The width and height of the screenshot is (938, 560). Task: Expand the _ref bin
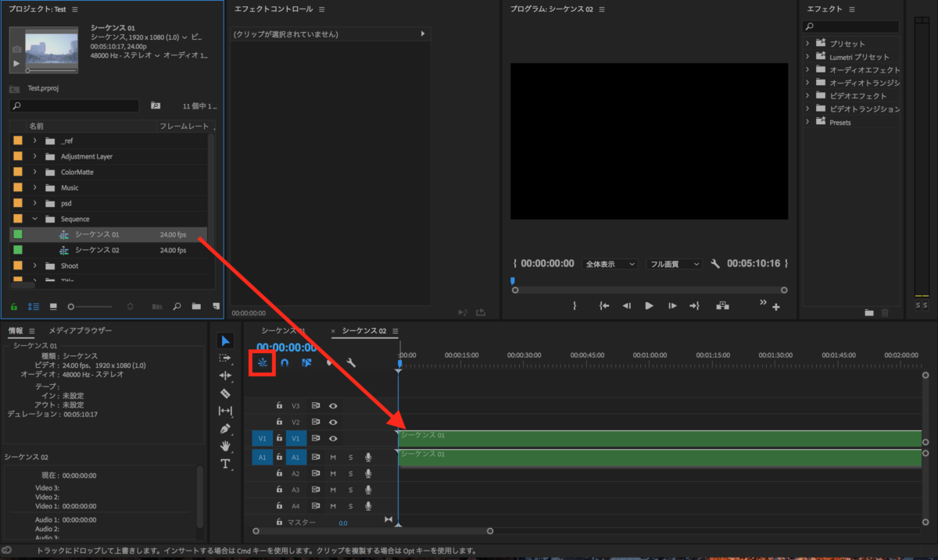coord(34,141)
